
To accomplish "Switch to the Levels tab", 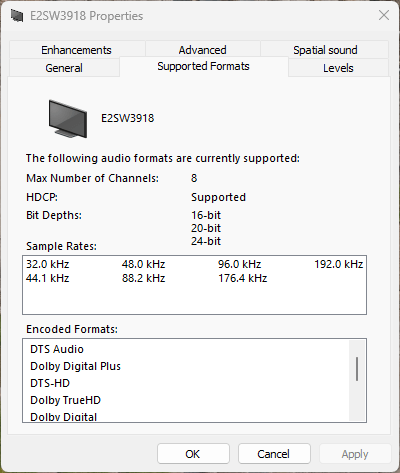I will 338,68.
